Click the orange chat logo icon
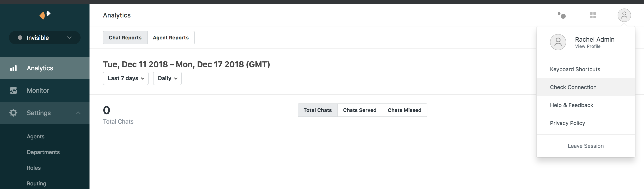This screenshot has height=189, width=644. [45, 15]
